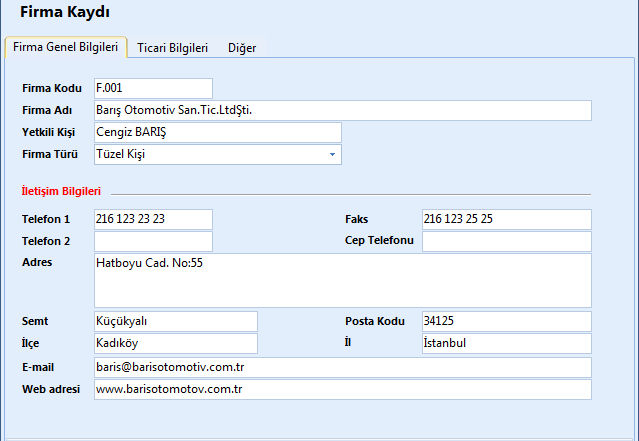Click the E-mail address field
Image resolution: width=639 pixels, height=441 pixels.
coord(342,367)
